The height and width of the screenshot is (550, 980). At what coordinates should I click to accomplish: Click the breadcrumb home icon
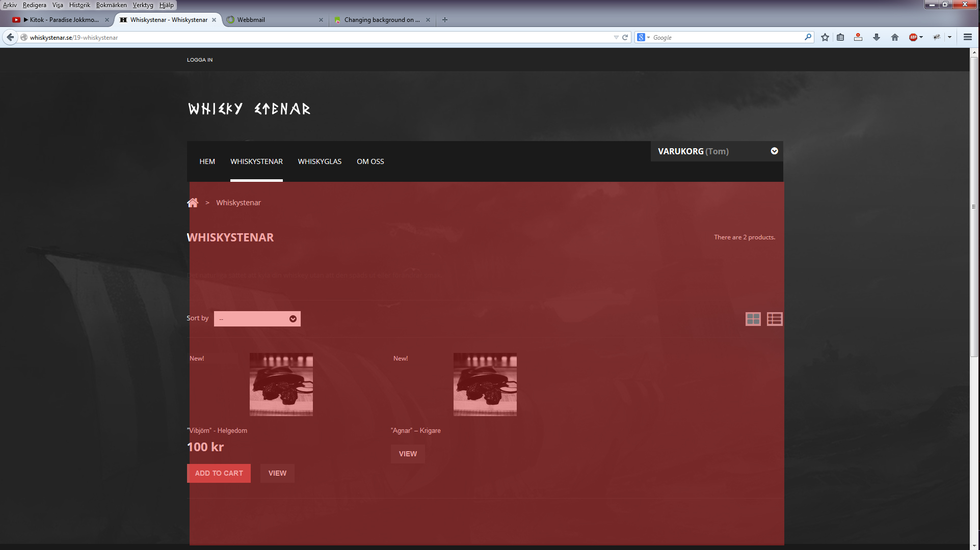(x=193, y=203)
